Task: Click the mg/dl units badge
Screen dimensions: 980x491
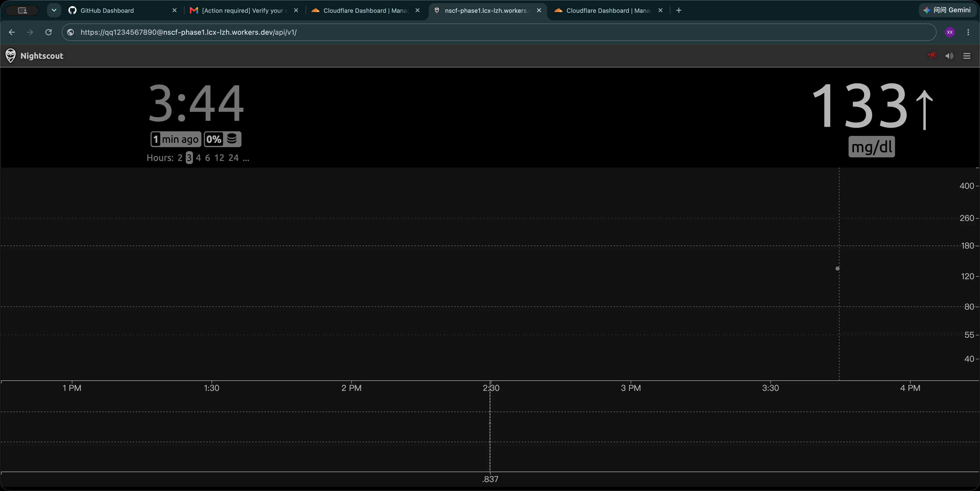Action: click(x=872, y=147)
